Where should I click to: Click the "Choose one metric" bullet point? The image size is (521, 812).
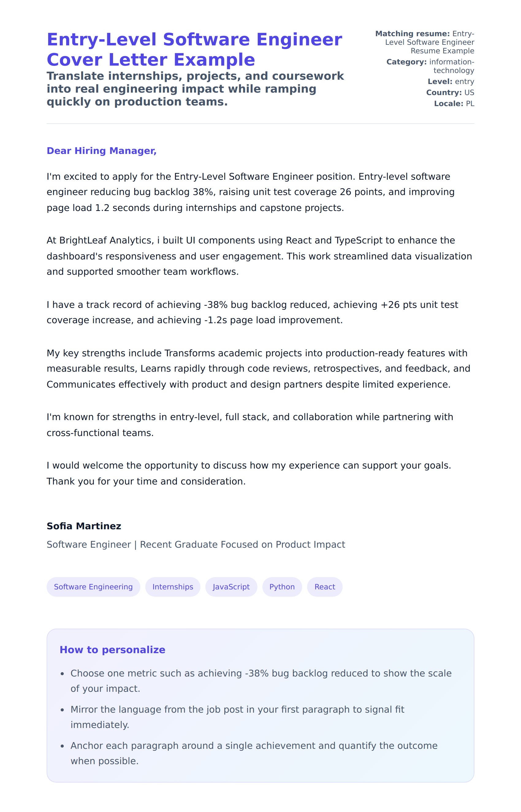point(260,681)
